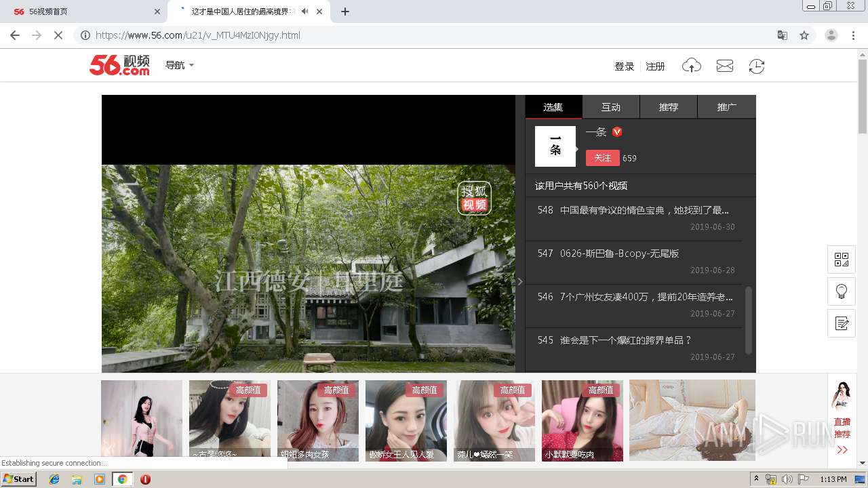Screen dimensions: 868x488
Task: Click the Sohu video watermark logo
Action: [x=474, y=198]
